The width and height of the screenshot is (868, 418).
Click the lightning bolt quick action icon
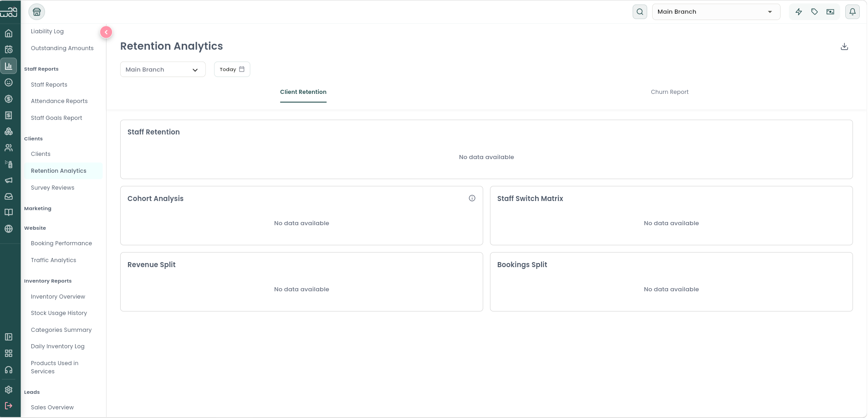pos(799,12)
